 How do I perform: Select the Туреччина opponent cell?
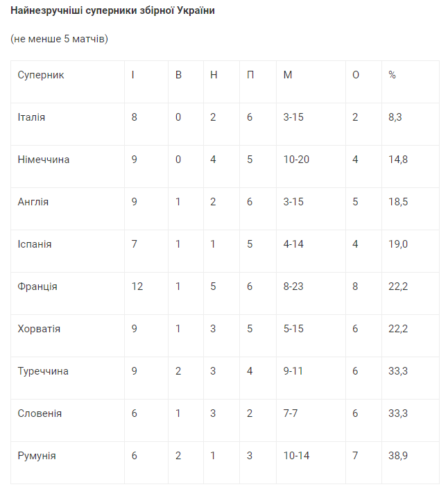(x=43, y=371)
